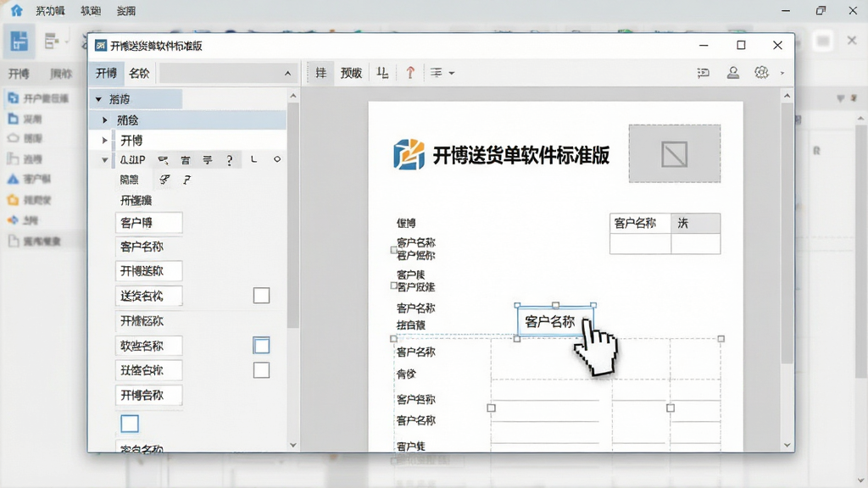Select the 客户名称 table header cell on the canvas

641,224
